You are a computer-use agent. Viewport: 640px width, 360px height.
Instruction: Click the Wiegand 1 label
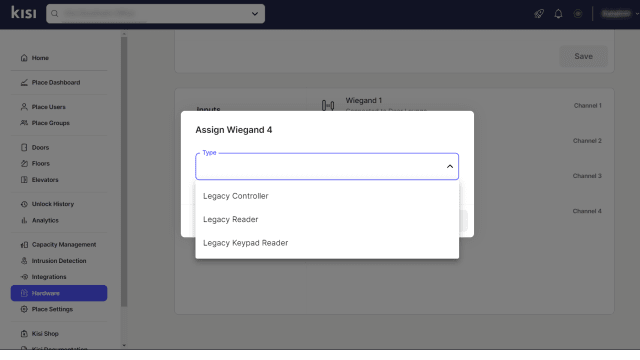click(364, 100)
